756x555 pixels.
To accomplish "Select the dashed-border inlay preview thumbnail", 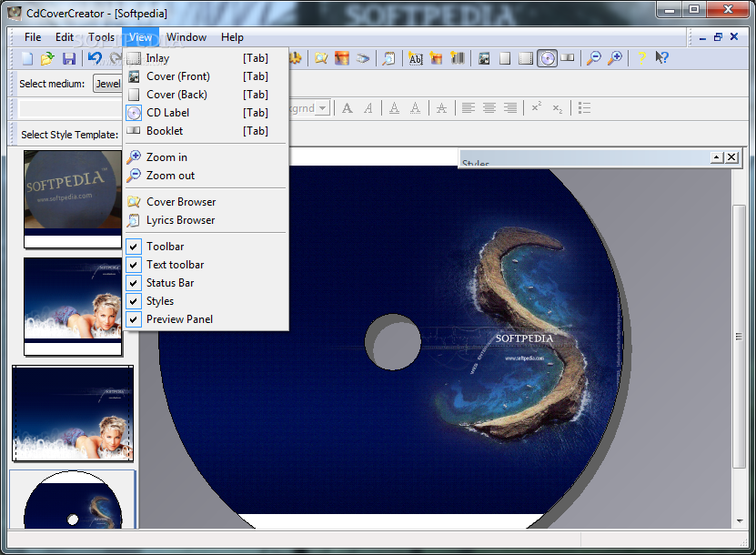I will (x=73, y=413).
